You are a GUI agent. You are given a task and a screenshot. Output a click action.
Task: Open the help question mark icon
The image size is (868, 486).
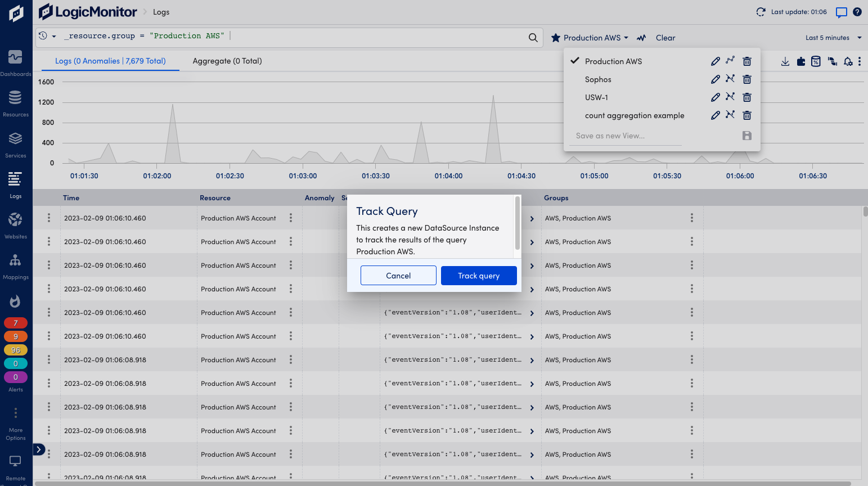(858, 11)
